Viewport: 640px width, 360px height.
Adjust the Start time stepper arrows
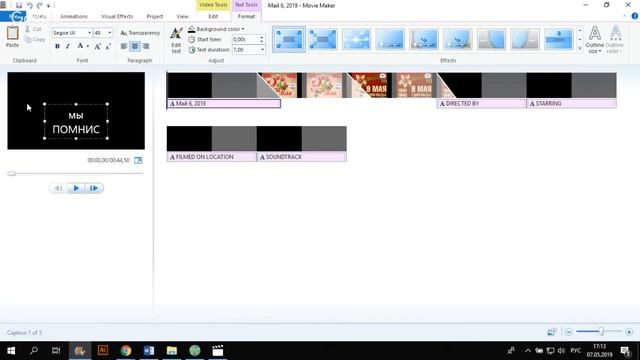coord(262,39)
